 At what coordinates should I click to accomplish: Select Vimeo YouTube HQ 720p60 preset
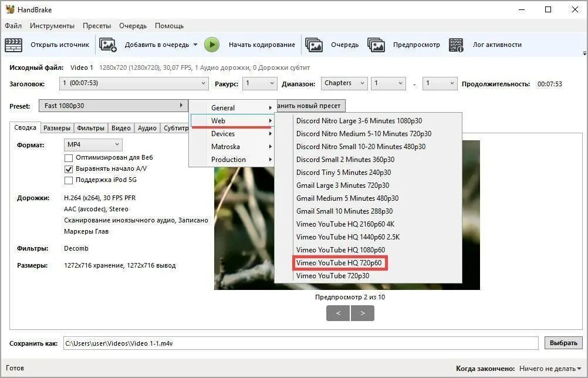pos(369,263)
